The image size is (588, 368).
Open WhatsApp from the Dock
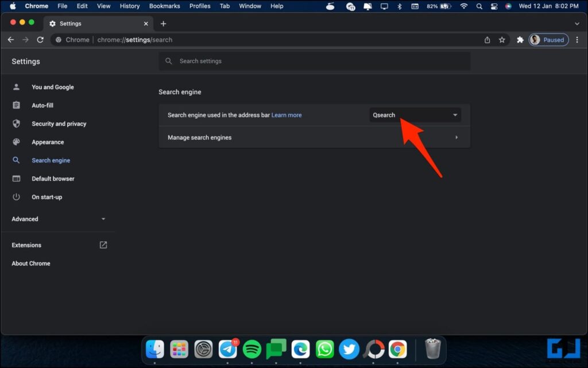click(325, 349)
